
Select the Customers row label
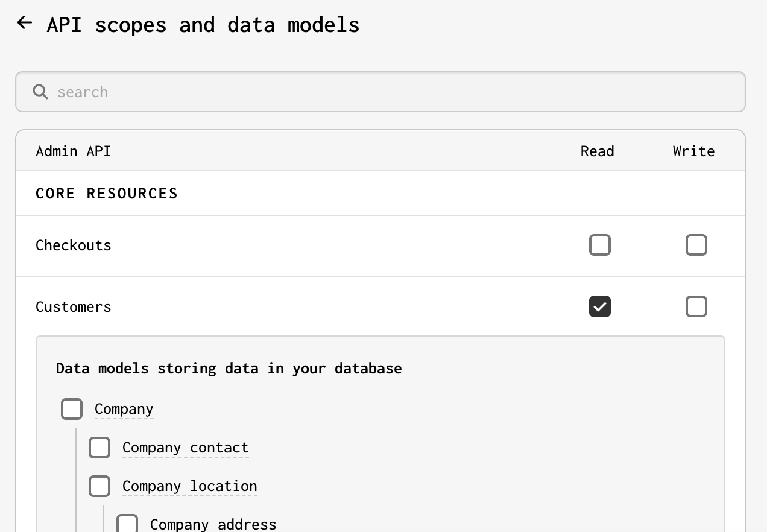pyautogui.click(x=74, y=307)
